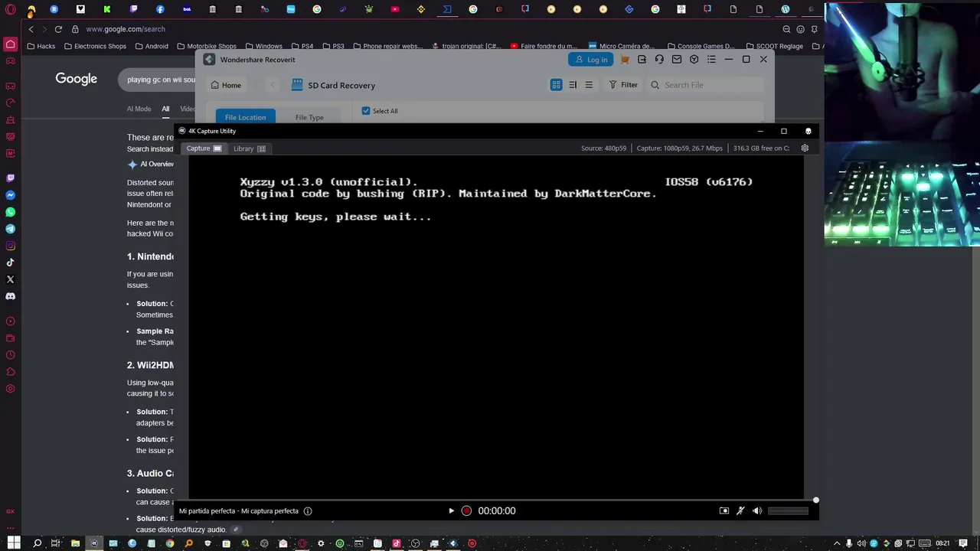This screenshot has height=551, width=980.
Task: Open the Motorbike Shops bookmarks folder
Action: pos(207,46)
